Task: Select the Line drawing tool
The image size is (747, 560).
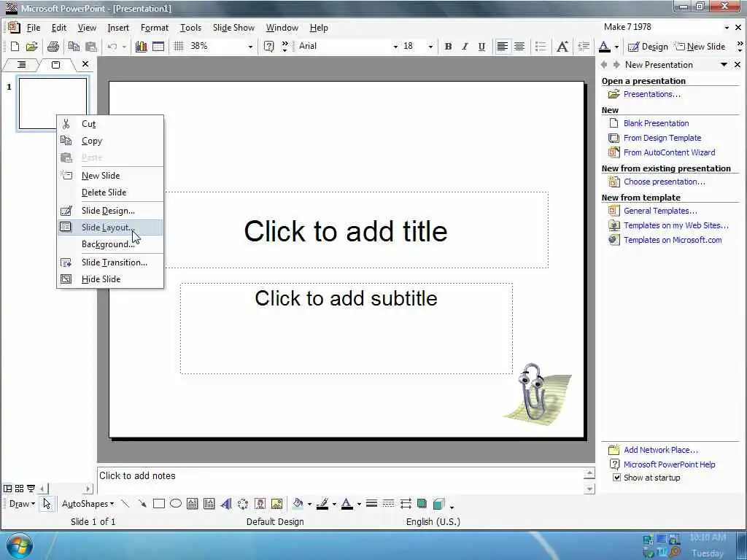Action: pos(125,504)
